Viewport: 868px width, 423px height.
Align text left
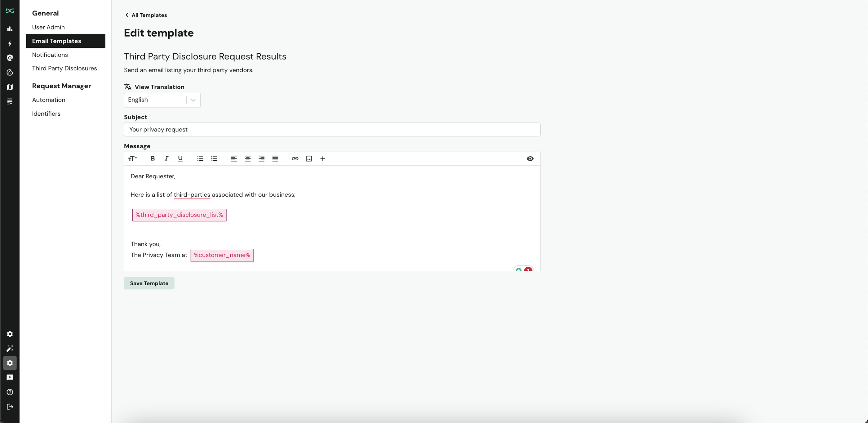[x=234, y=158]
